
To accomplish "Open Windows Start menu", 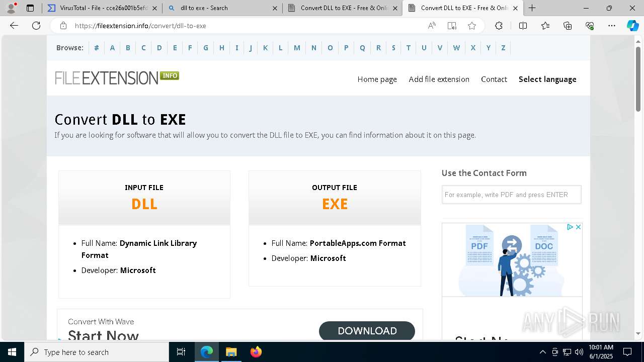I will 12,352.
